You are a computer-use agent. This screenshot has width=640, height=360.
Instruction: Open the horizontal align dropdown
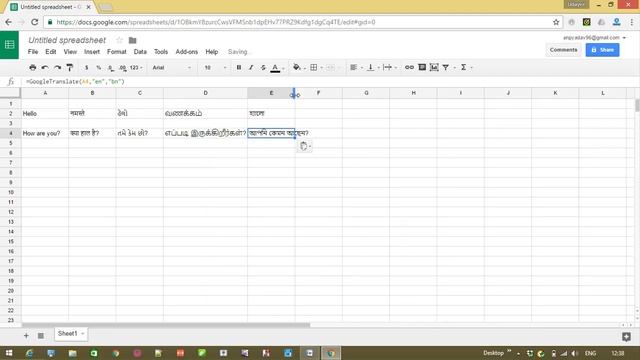pos(355,67)
